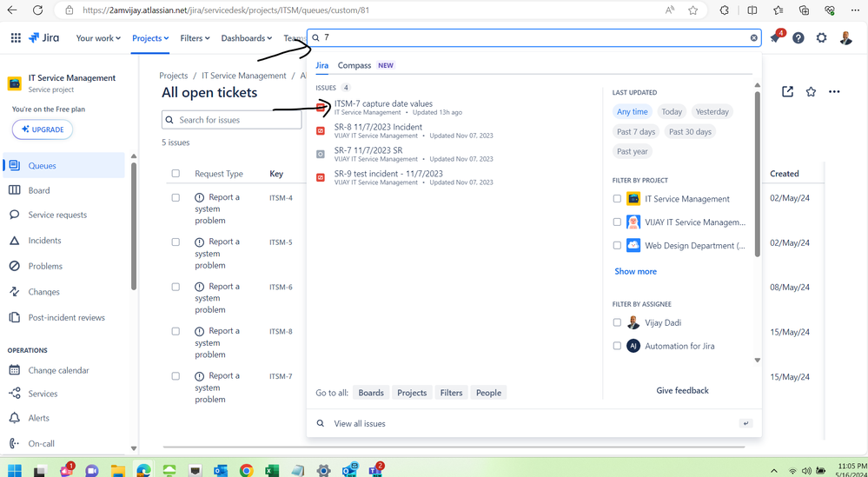868x477 pixels.
Task: Star the All open tickets queue
Action: click(811, 92)
